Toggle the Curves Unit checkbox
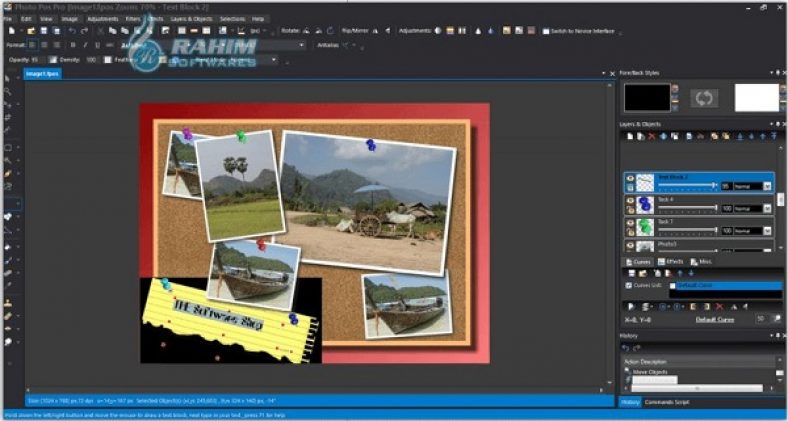 [629, 285]
